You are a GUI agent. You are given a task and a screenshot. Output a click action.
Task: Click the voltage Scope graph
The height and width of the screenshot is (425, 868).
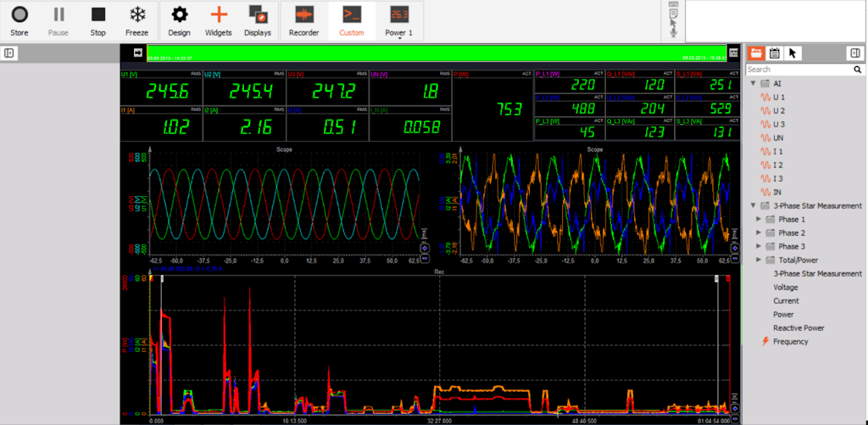coord(285,204)
